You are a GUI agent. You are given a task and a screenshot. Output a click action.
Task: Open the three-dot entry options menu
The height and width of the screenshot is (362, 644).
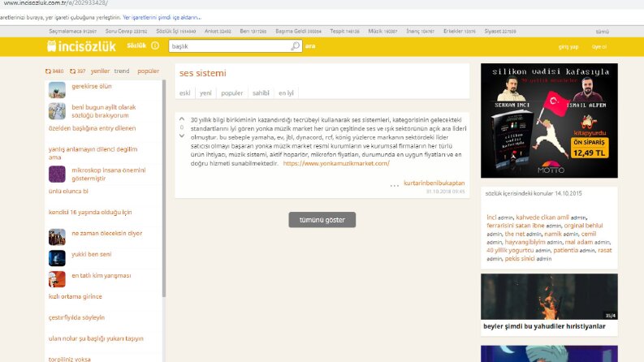pyautogui.click(x=395, y=185)
